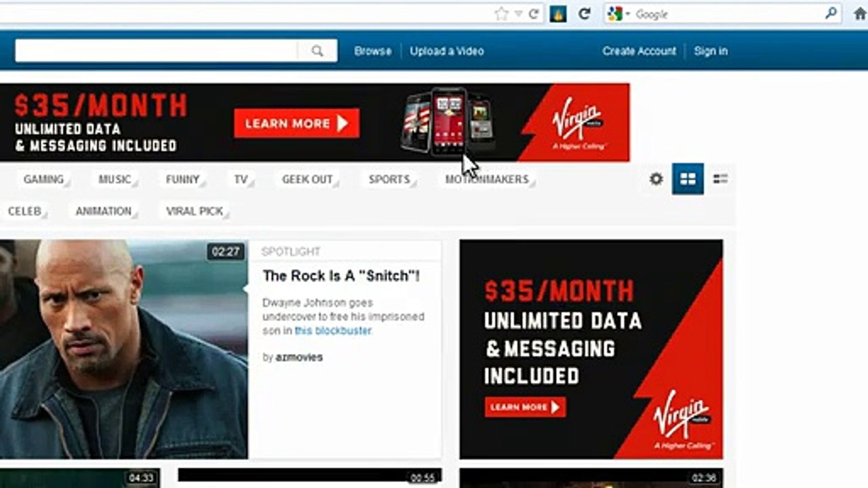
Task: Click the SPOTLIGHT label above the video title
Action: coord(291,251)
